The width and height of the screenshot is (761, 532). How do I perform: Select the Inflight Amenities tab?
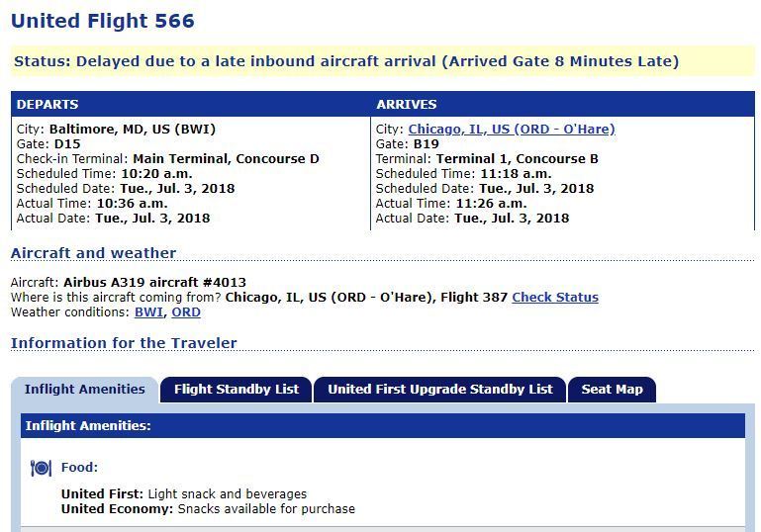[85, 390]
